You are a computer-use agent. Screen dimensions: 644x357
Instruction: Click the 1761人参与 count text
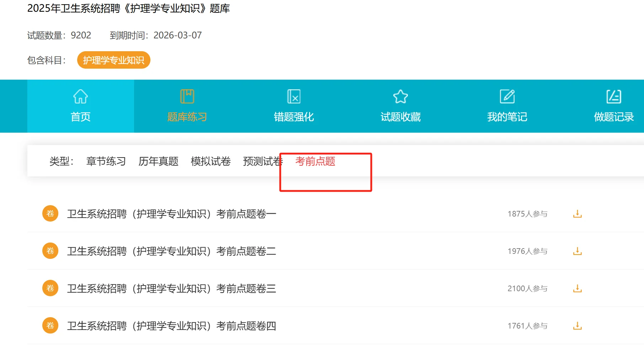click(527, 326)
